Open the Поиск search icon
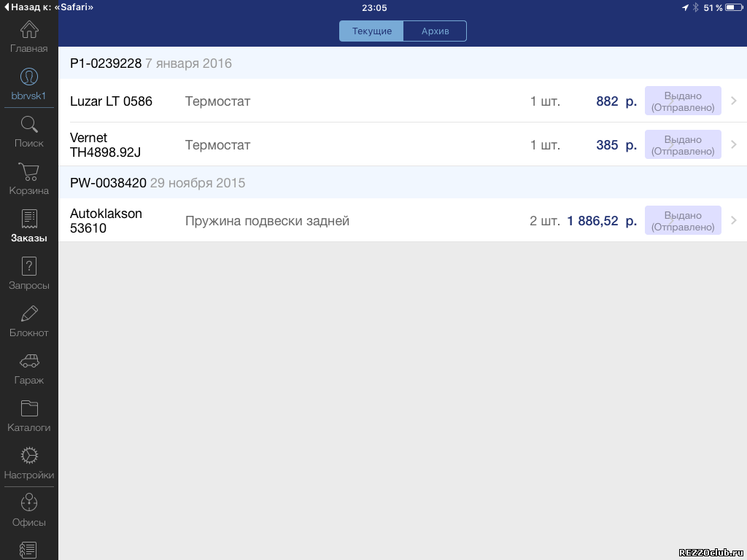747x560 pixels. pos(29,124)
